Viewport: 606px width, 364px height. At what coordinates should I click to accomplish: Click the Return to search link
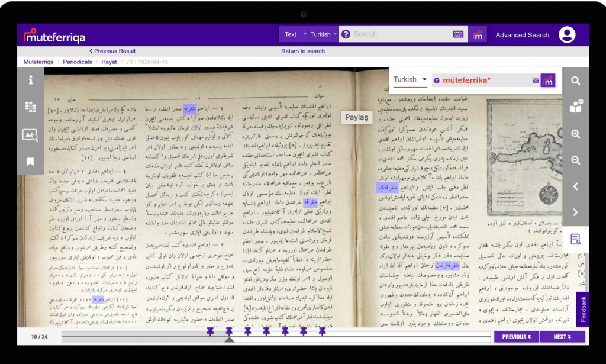303,51
